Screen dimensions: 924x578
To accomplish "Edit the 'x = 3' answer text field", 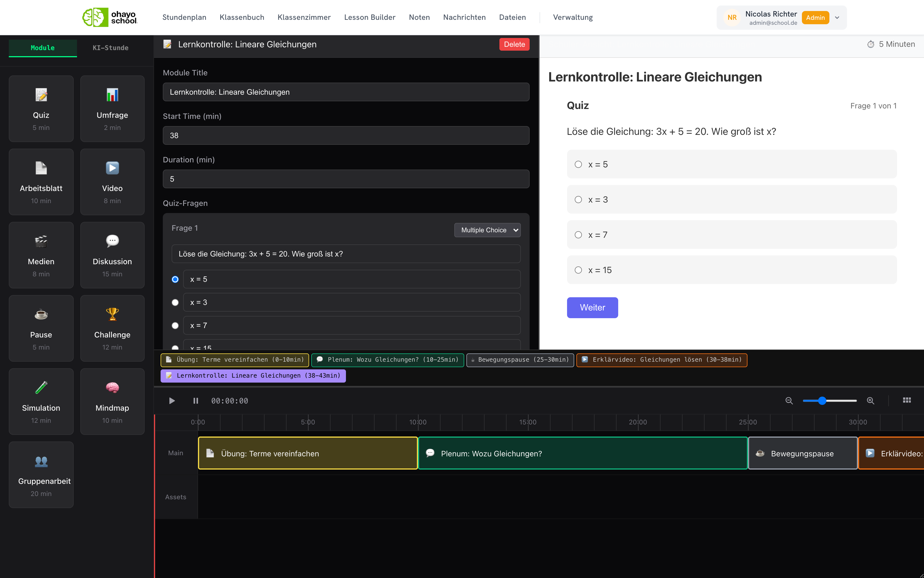I will [352, 302].
